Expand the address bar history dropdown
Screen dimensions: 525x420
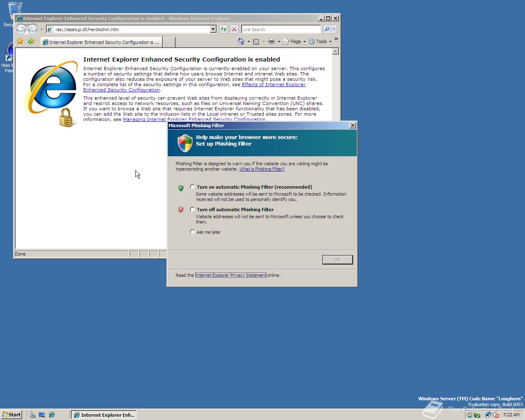click(x=213, y=30)
